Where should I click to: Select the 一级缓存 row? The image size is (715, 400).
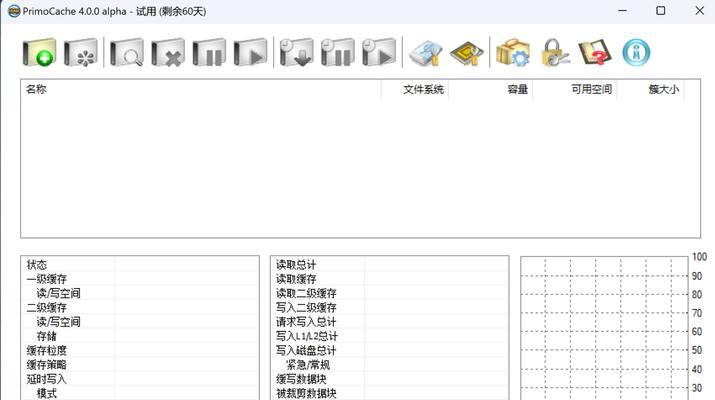(140, 279)
